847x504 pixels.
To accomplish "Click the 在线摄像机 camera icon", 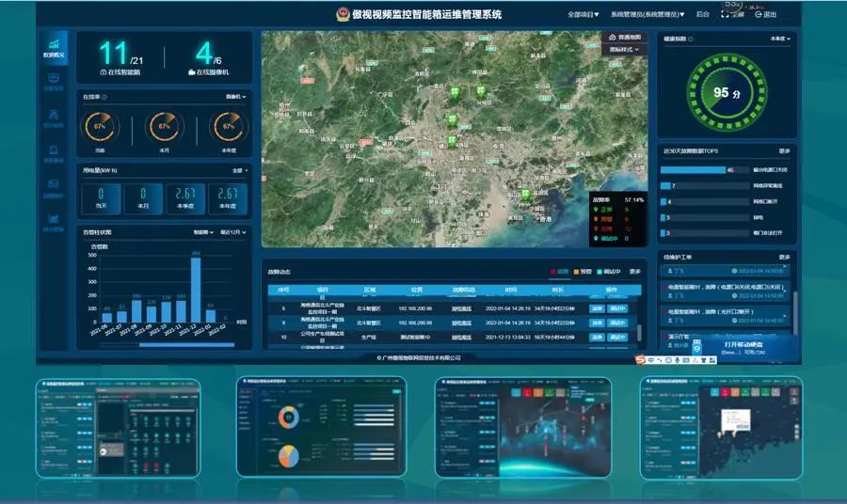I will (191, 72).
